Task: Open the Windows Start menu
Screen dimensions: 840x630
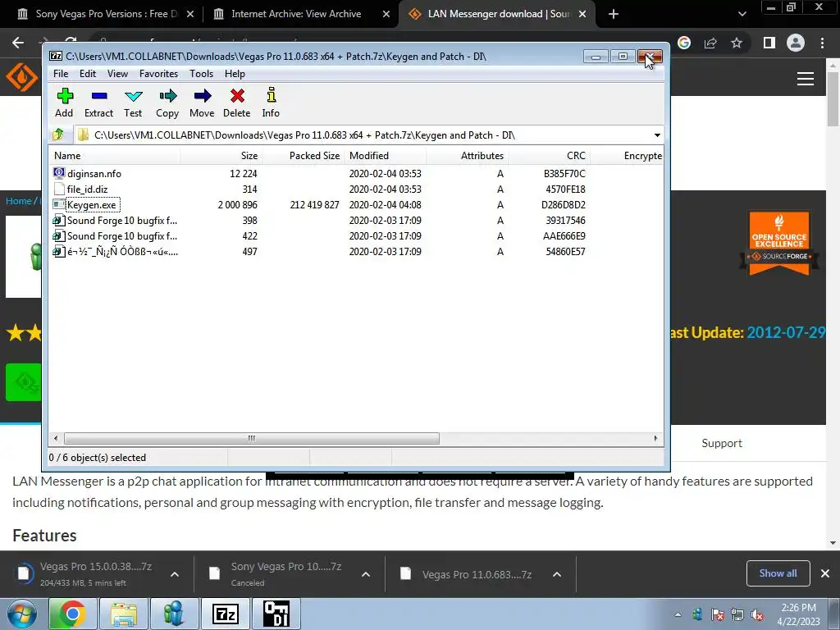Action: [22, 614]
